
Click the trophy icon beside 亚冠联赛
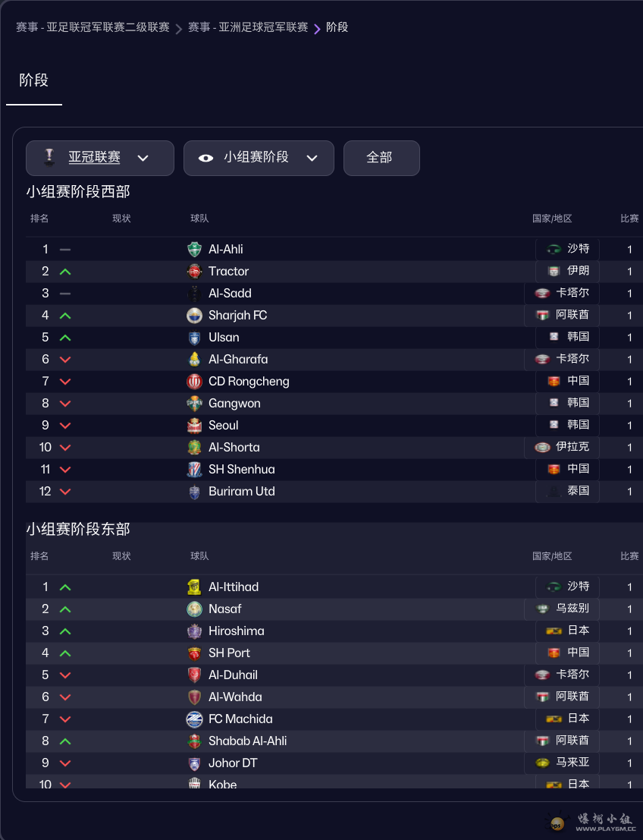point(49,158)
